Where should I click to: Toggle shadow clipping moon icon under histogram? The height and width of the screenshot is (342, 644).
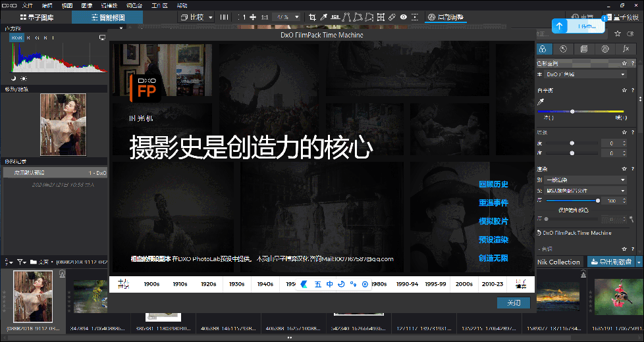(14, 78)
